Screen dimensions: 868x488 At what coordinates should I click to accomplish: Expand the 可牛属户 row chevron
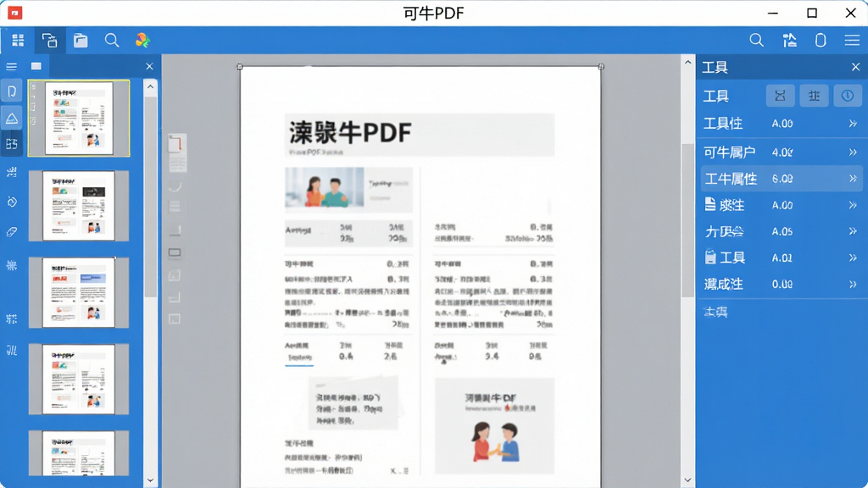853,152
